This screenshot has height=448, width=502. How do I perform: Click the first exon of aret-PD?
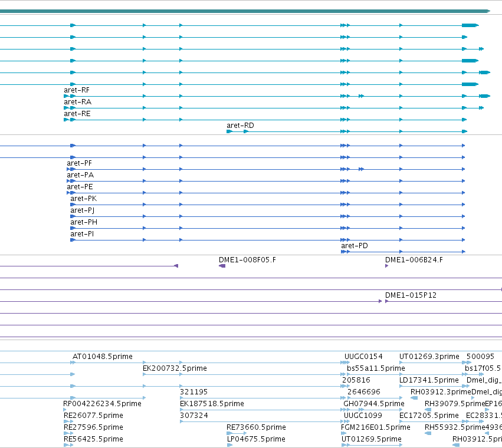click(343, 252)
